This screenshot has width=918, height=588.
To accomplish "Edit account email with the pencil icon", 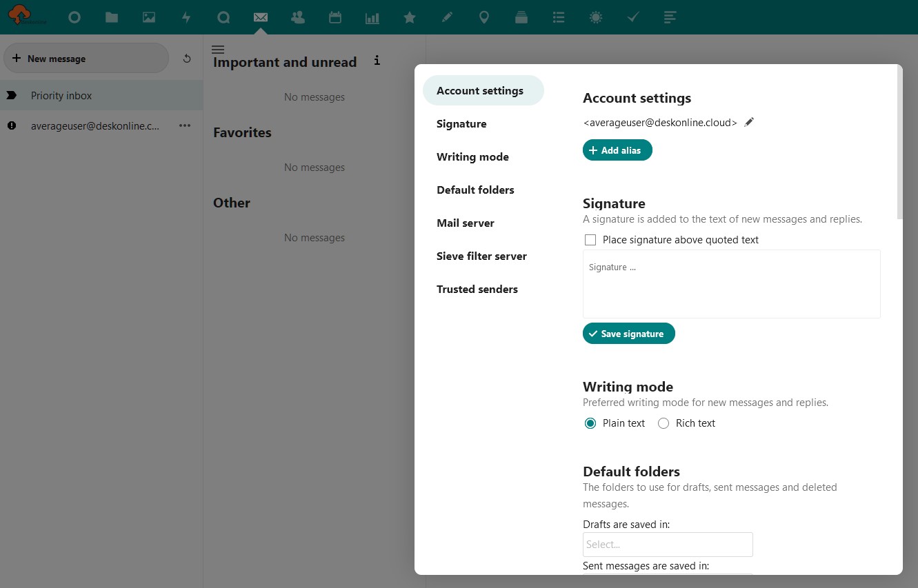I will click(x=750, y=122).
